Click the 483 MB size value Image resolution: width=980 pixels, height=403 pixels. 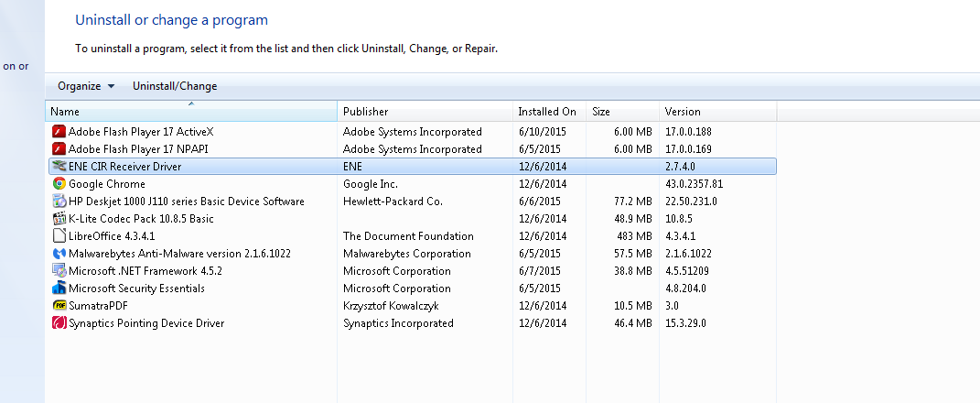click(634, 236)
